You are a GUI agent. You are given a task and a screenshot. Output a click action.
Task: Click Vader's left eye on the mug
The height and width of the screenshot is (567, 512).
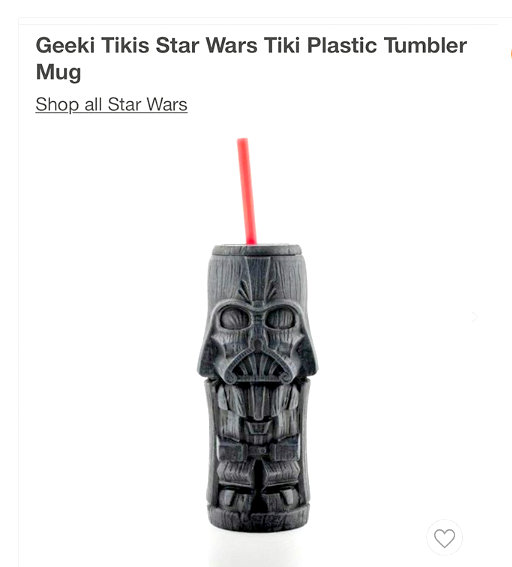tap(235, 318)
